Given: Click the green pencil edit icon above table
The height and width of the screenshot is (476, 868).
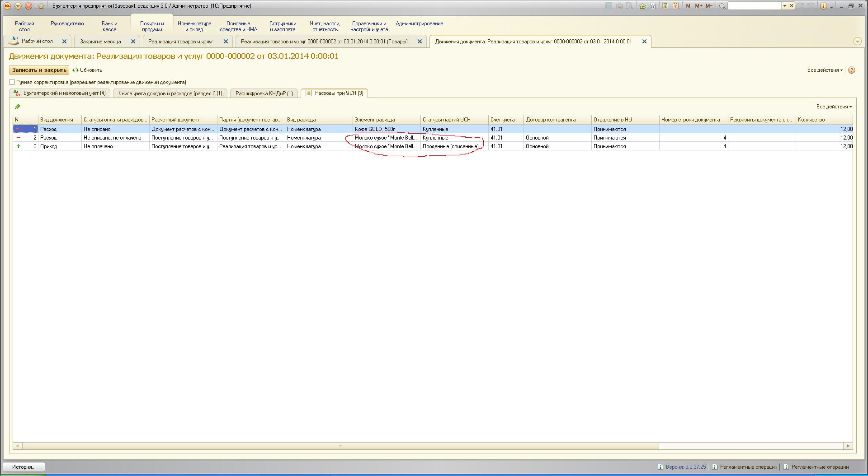Looking at the screenshot, I should coord(18,107).
